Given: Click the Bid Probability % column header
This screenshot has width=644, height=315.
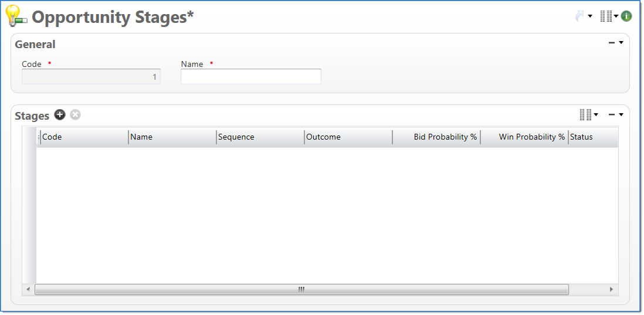Looking at the screenshot, I should (x=436, y=137).
